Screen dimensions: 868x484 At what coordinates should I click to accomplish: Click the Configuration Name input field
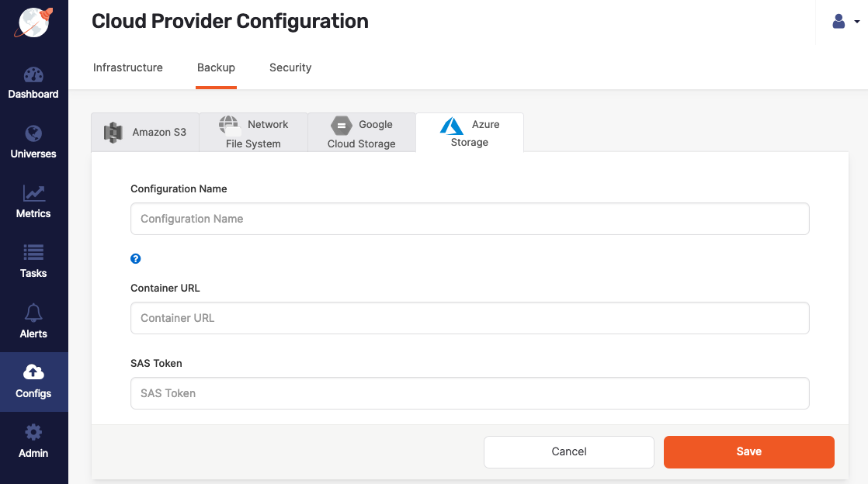tap(470, 219)
